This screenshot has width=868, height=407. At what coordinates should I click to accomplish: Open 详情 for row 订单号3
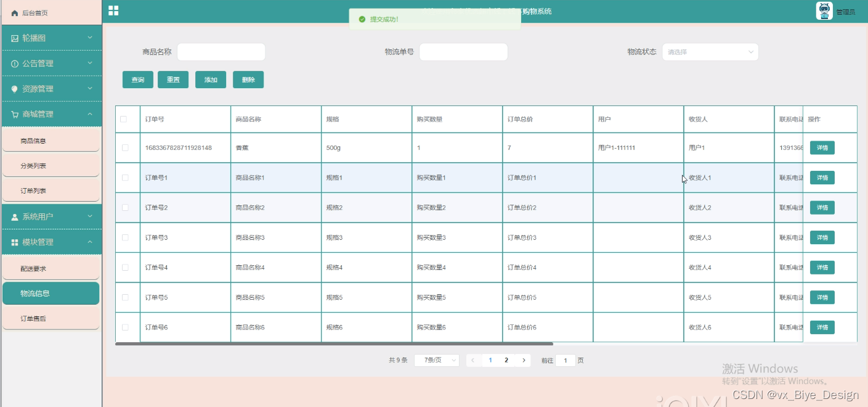tap(822, 237)
